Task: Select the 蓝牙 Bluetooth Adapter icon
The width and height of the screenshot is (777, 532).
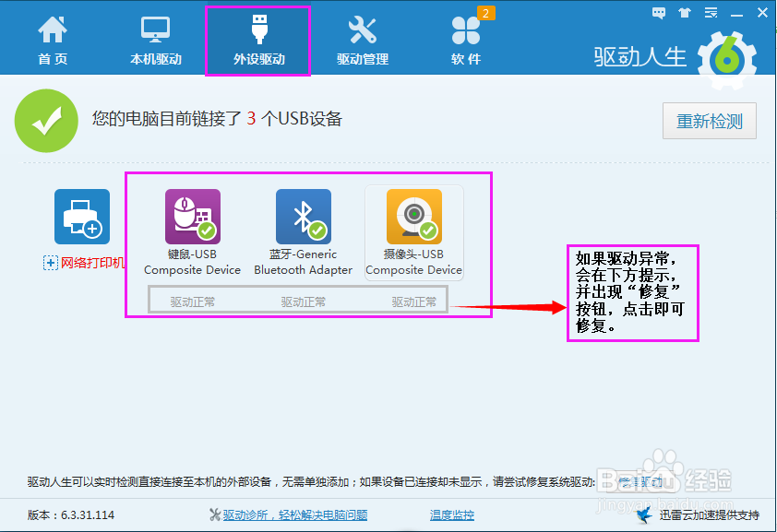Action: [304, 217]
